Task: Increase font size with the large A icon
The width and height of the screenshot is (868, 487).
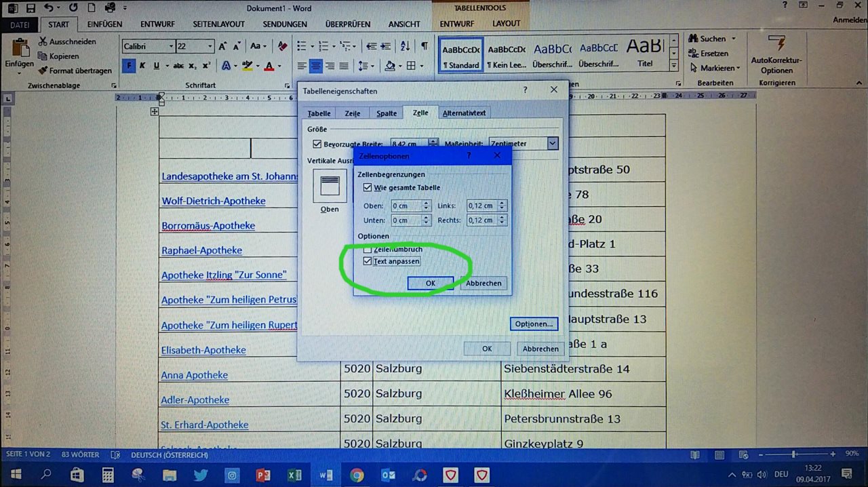Action: tap(223, 46)
